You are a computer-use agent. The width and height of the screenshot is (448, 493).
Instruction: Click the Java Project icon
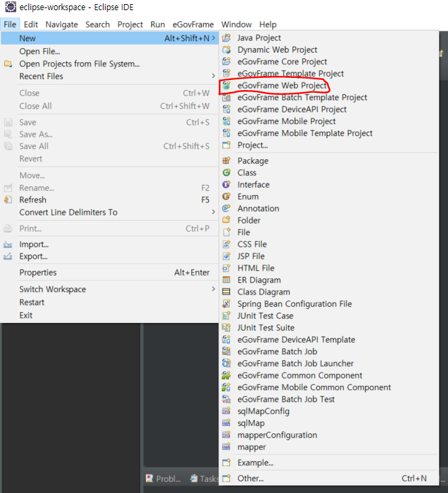[x=227, y=38]
